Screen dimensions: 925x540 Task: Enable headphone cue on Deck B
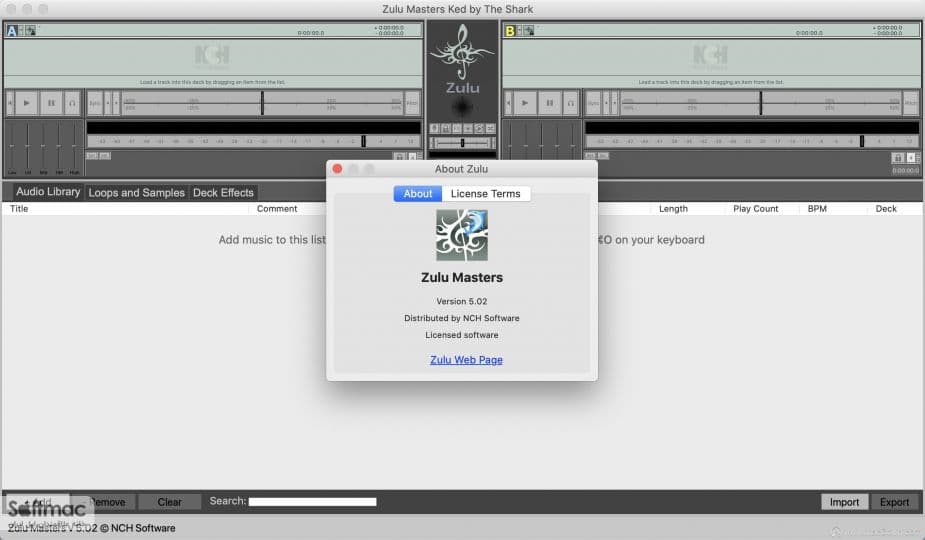point(571,103)
